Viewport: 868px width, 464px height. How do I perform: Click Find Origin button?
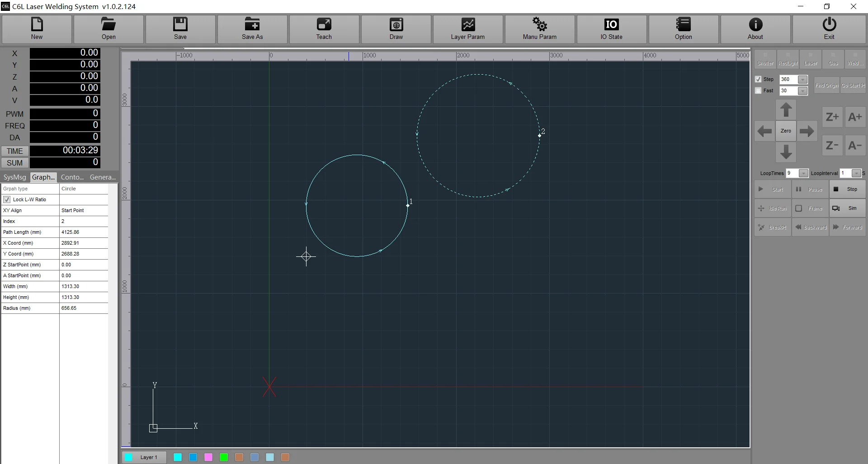827,85
